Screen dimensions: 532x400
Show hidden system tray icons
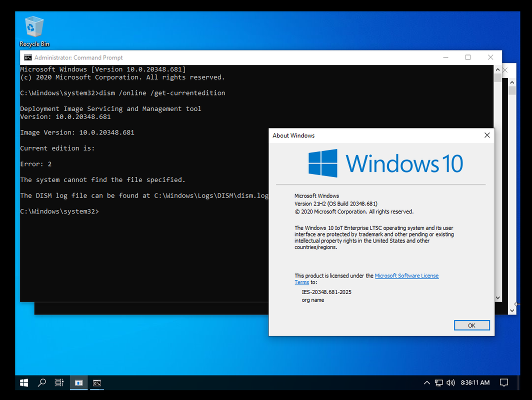pyautogui.click(x=427, y=382)
